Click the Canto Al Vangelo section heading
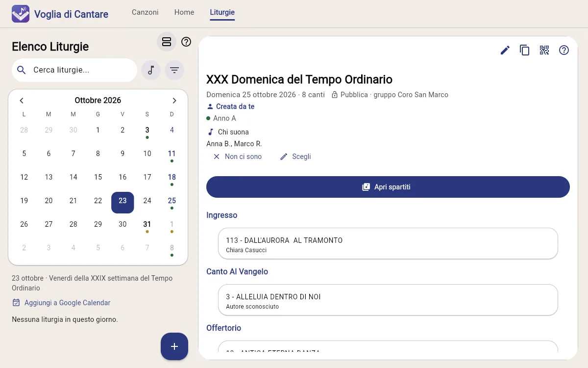This screenshot has height=368, width=588. (237, 271)
